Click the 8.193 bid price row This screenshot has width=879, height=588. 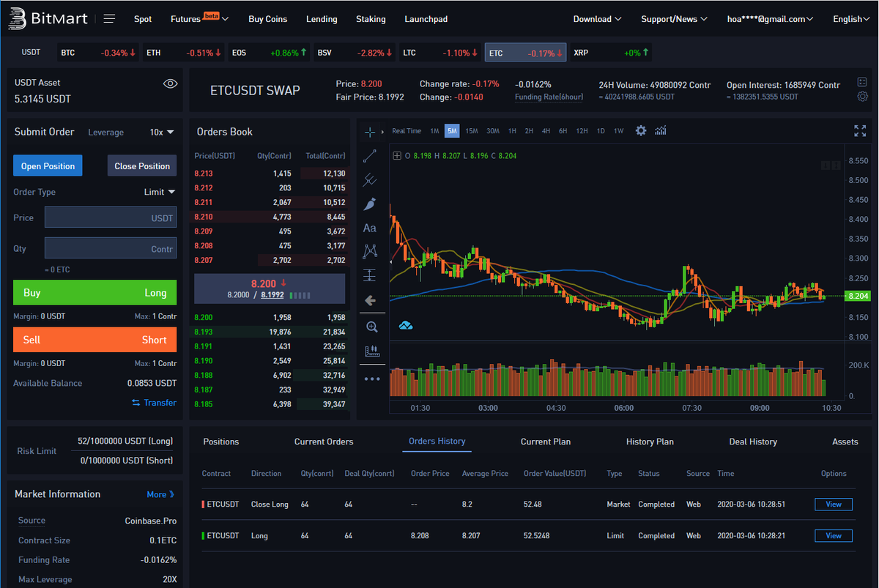click(x=269, y=332)
